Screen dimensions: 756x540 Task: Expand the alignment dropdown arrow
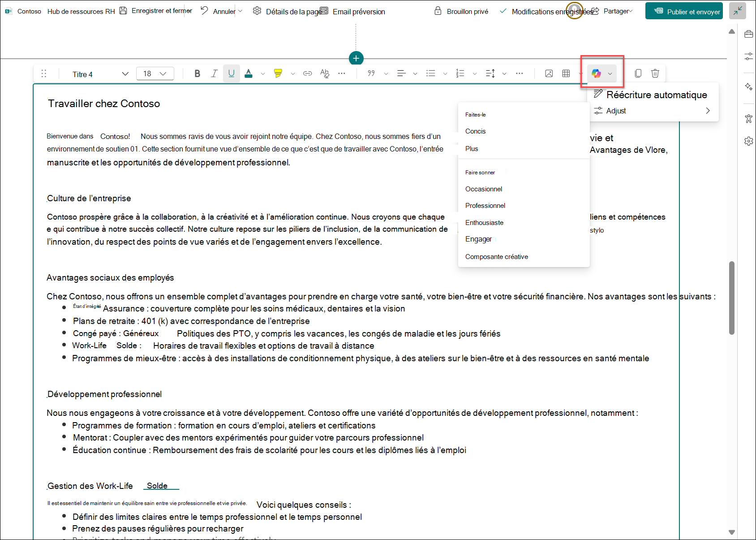click(416, 73)
